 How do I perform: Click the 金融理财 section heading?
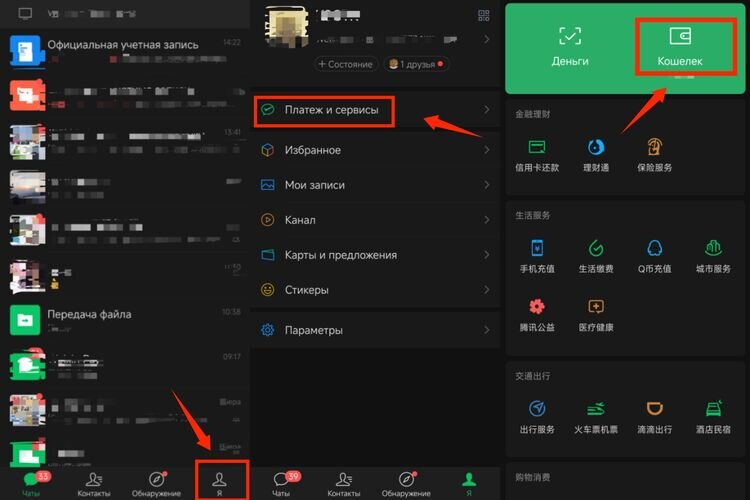[x=532, y=114]
